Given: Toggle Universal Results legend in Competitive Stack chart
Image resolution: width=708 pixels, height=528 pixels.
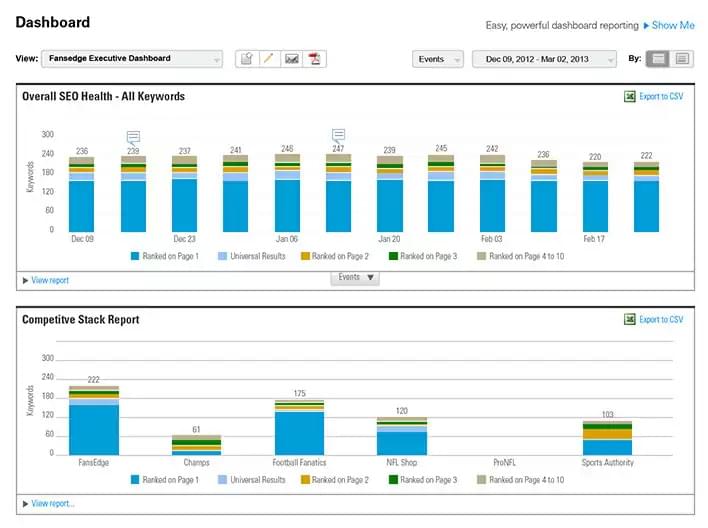Looking at the screenshot, I should (x=252, y=480).
